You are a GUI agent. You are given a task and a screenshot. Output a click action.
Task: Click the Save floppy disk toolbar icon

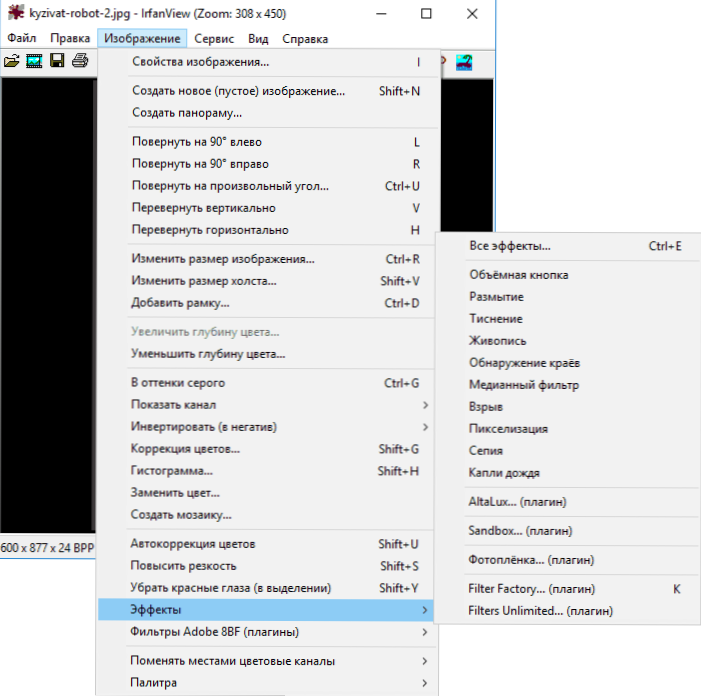pyautogui.click(x=57, y=60)
